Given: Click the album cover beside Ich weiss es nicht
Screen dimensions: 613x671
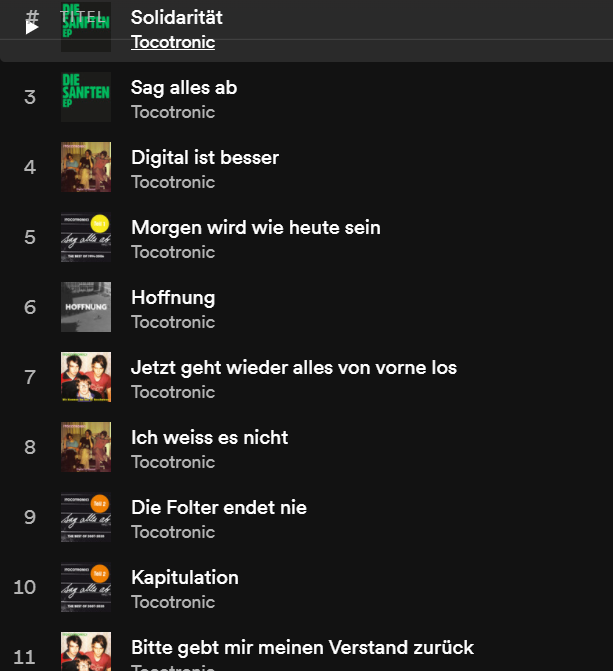Looking at the screenshot, I should click(86, 447).
